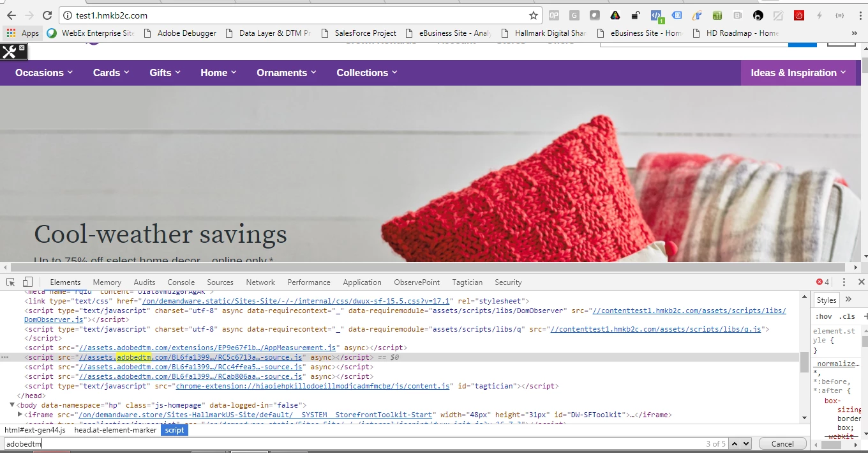Activate DevTools inspect element picker

tap(11, 282)
